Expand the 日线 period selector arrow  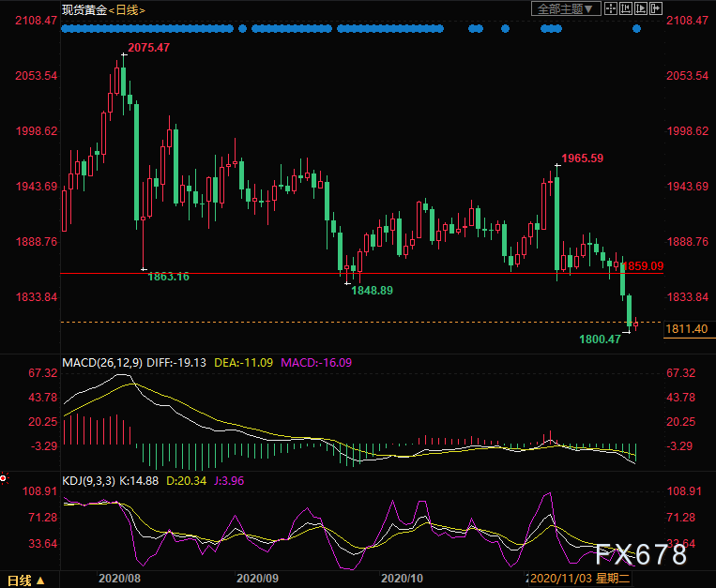pos(40,580)
